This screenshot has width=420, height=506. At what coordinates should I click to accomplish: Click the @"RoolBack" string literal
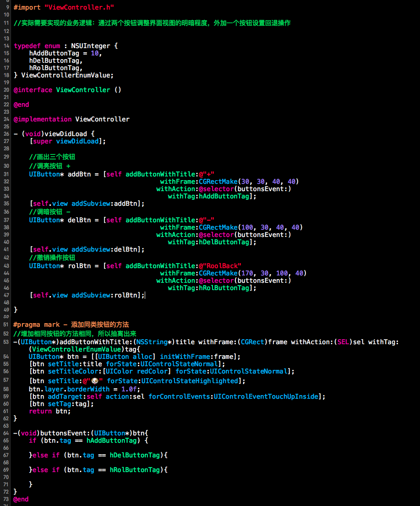pyautogui.click(x=220, y=266)
